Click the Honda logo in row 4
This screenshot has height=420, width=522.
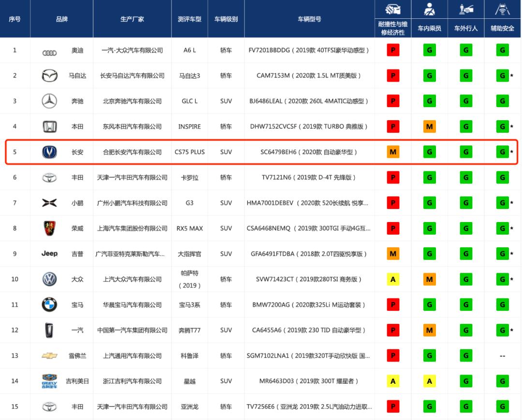50,126
